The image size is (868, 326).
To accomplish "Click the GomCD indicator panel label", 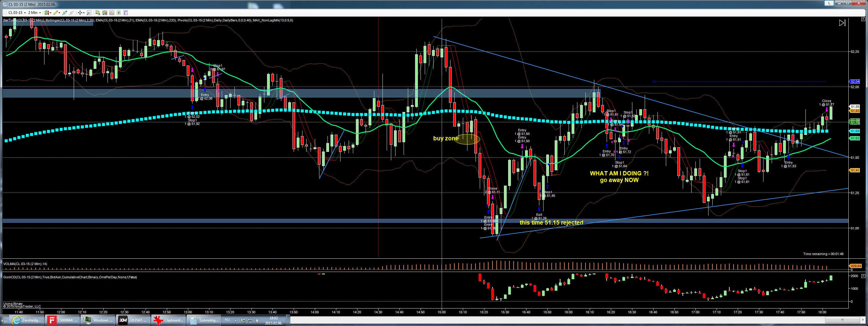I will pyautogui.click(x=70, y=277).
